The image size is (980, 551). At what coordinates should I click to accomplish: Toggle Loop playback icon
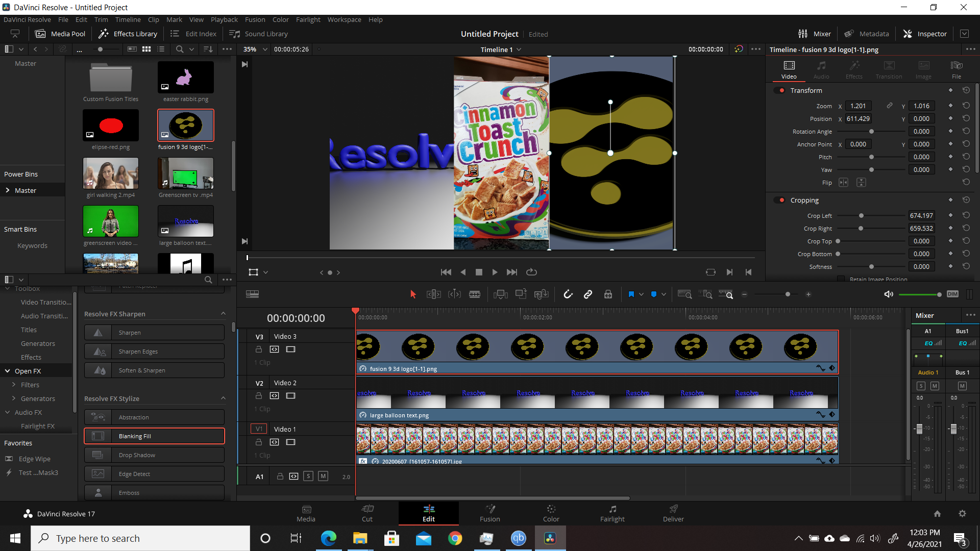click(531, 272)
